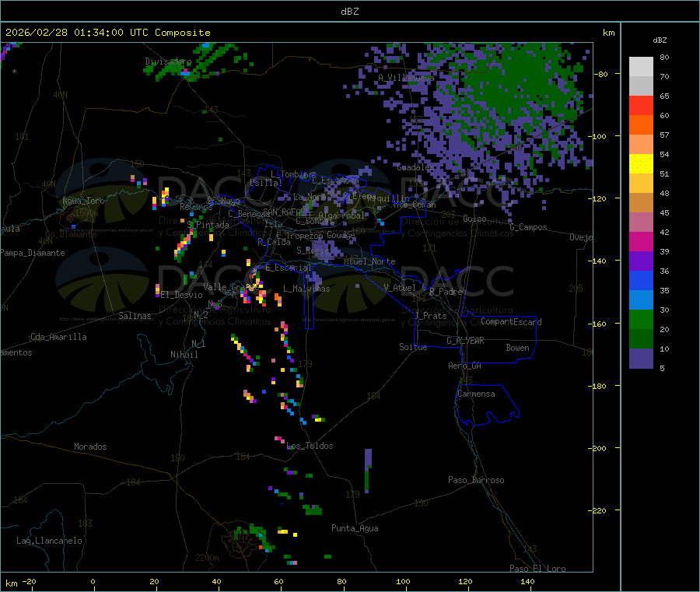
Task: Select the bright yellow 51-54 dBZ legend swatch
Action: (641, 164)
